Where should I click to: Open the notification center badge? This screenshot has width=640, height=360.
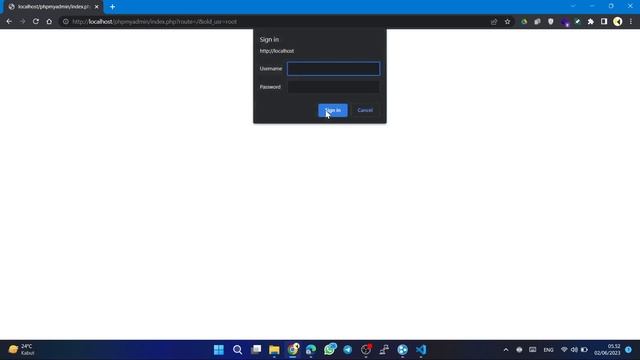[x=629, y=350]
